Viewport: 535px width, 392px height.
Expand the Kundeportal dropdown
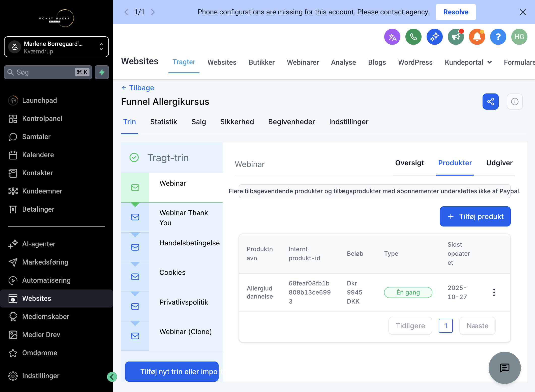(x=468, y=62)
